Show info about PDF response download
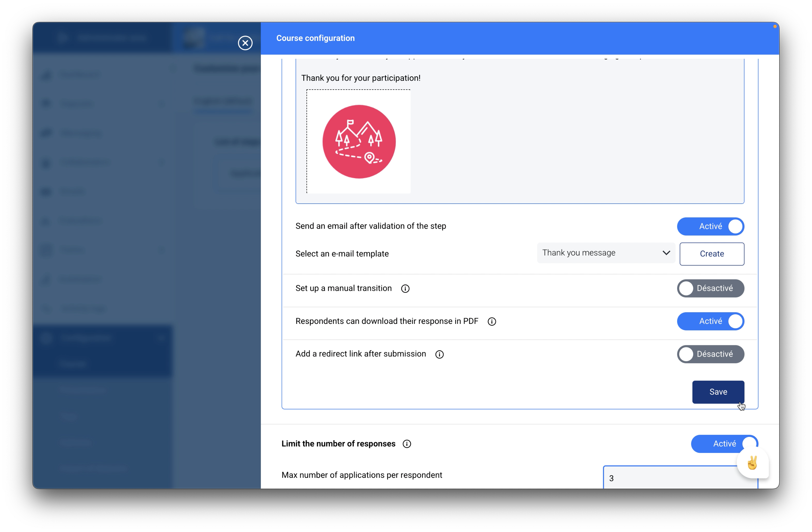The width and height of the screenshot is (812, 532). coord(492,321)
